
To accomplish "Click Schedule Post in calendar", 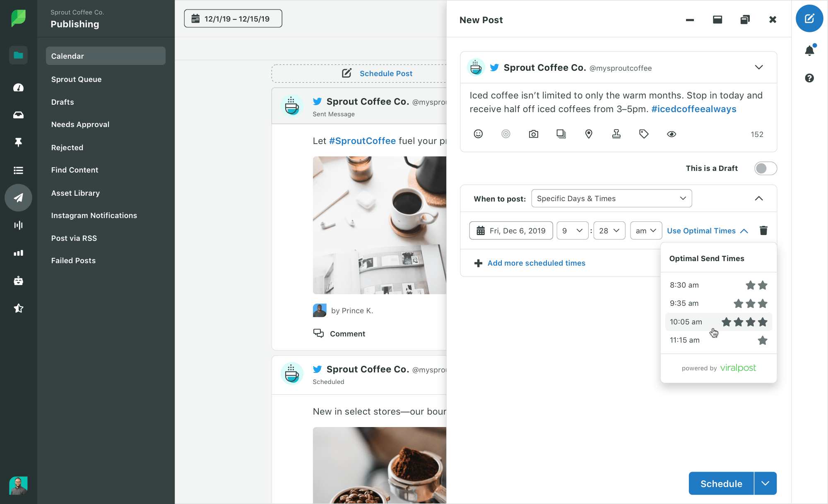I will [x=377, y=73].
